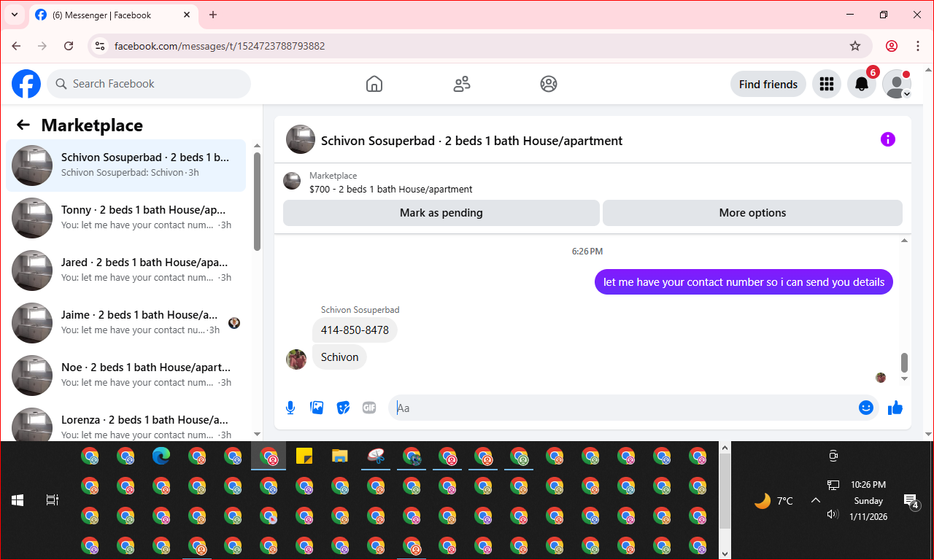Close the Messenger | Facebook tab
Viewport: 934px width, 560px height.
click(186, 15)
